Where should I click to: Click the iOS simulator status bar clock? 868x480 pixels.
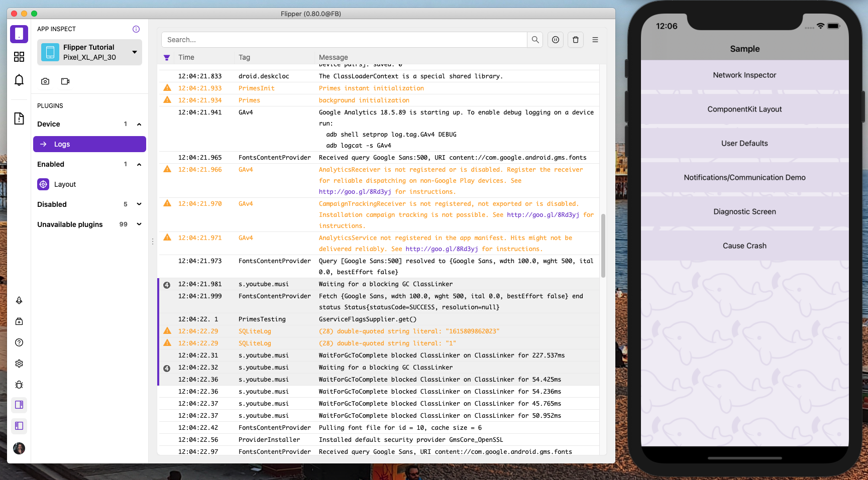(667, 26)
